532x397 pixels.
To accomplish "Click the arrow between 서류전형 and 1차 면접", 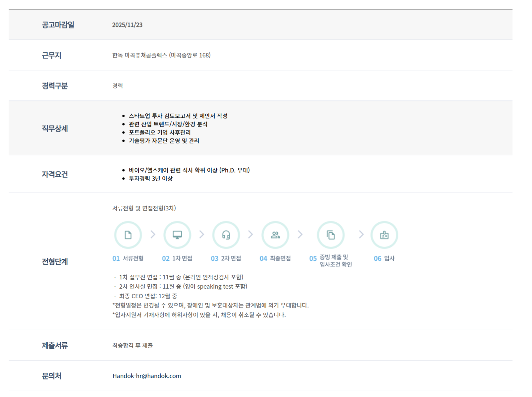I will click(x=153, y=235).
